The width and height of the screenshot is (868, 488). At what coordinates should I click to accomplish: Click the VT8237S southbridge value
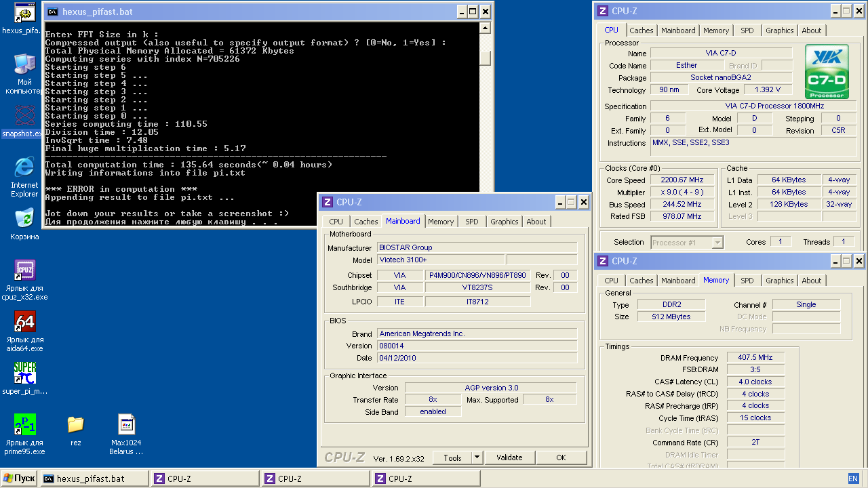pos(477,287)
